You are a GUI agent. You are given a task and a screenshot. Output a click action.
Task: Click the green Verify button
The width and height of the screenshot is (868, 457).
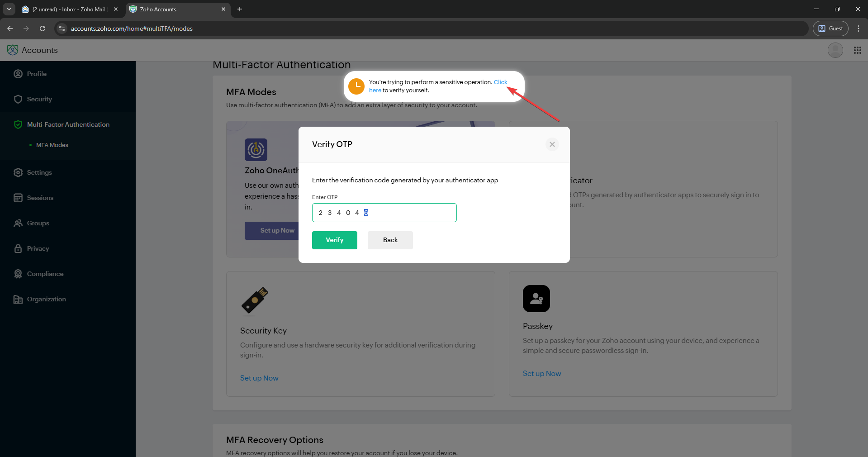pos(334,240)
